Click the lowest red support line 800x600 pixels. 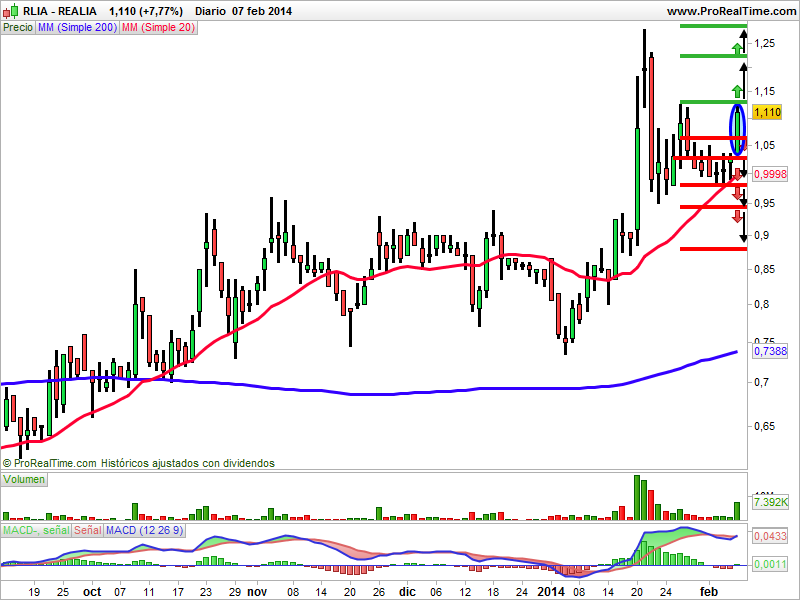click(713, 249)
